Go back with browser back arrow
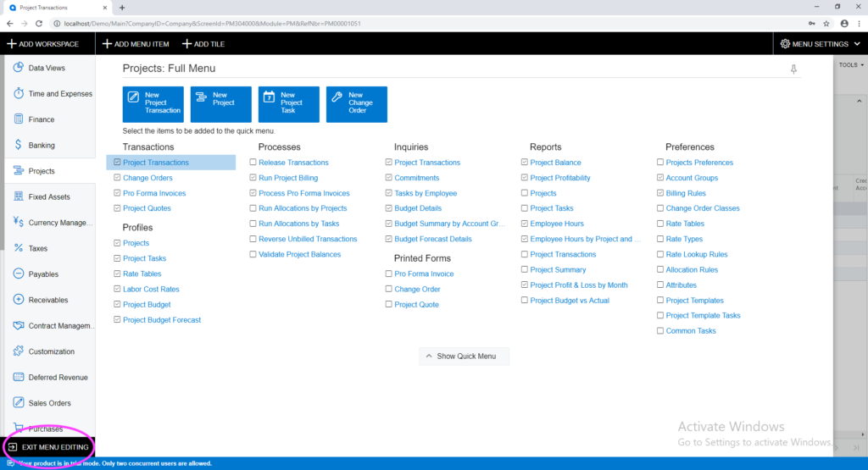The height and width of the screenshot is (470, 868). coord(10,23)
